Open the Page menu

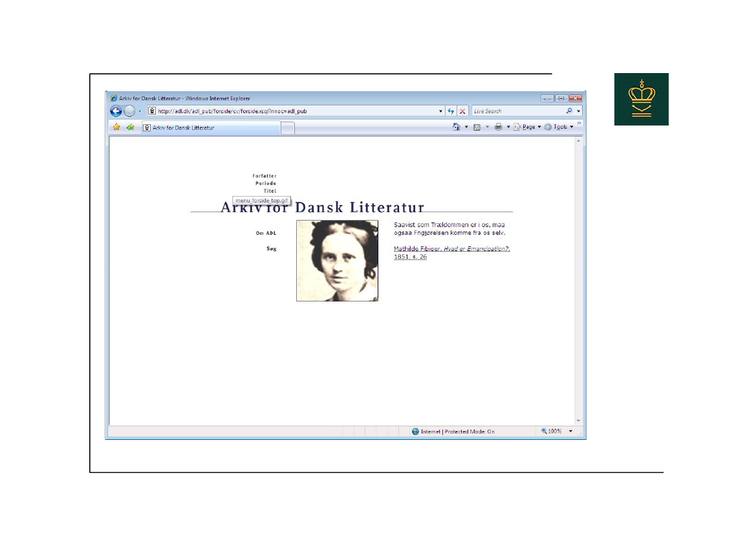coord(527,127)
